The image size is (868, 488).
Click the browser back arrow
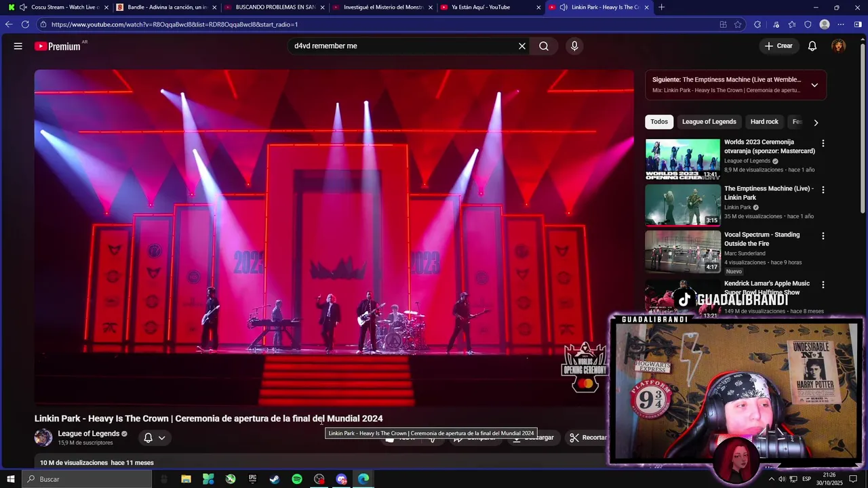click(9, 24)
